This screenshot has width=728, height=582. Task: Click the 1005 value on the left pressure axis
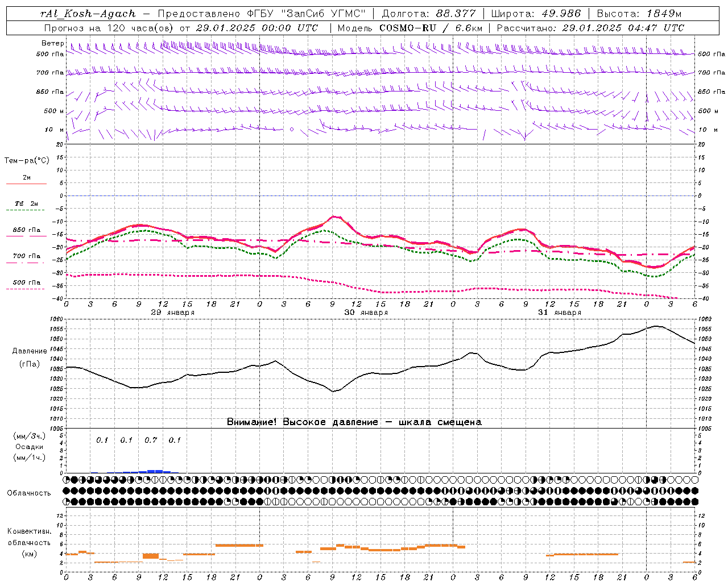tap(57, 428)
